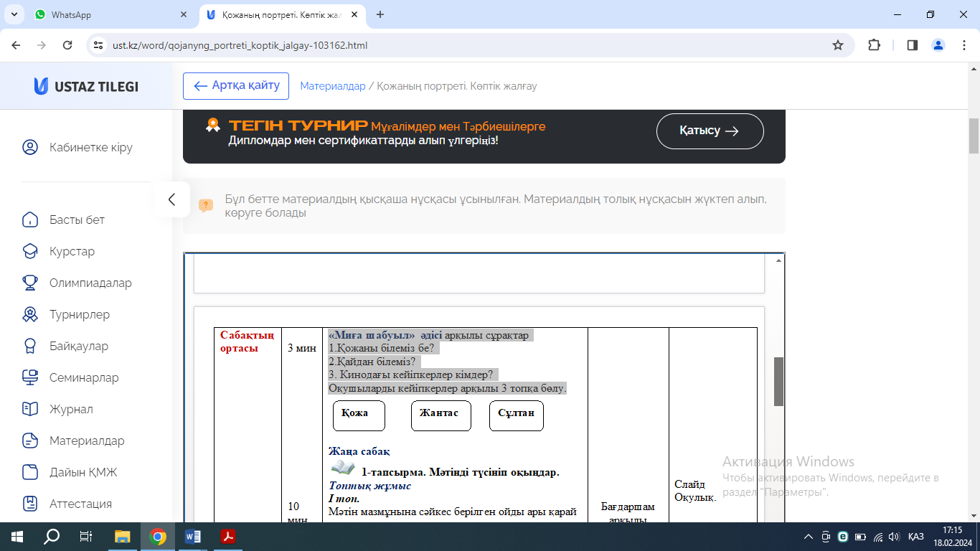
Task: Click the volume icon in system tray
Action: point(894,537)
